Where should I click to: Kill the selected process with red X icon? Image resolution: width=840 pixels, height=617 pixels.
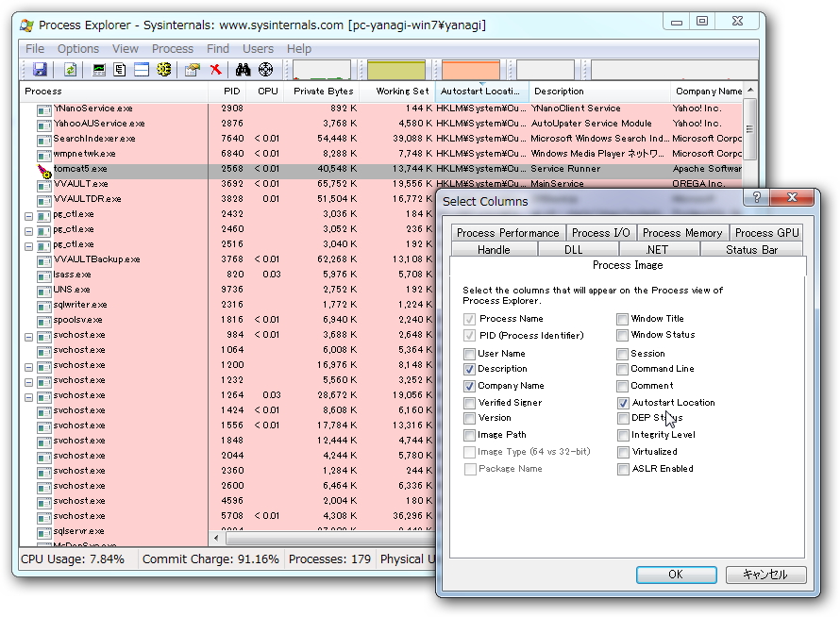coord(214,69)
